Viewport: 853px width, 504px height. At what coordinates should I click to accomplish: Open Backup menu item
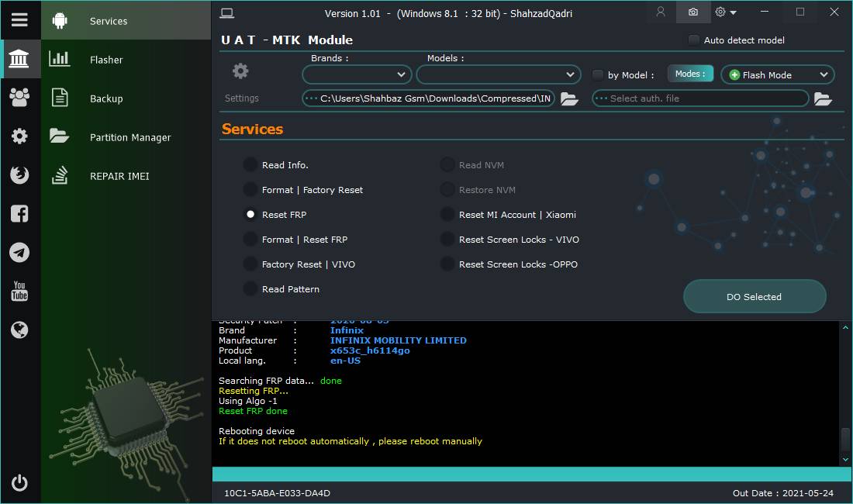click(126, 98)
